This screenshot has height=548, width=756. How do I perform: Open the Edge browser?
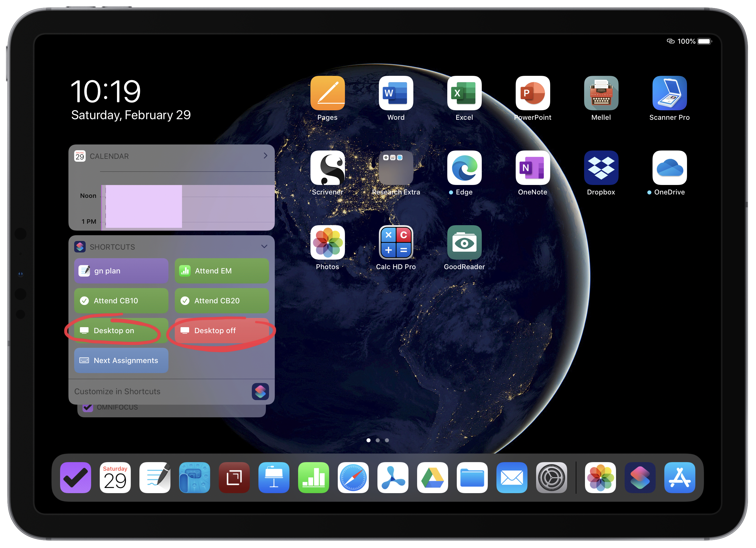[464, 167]
